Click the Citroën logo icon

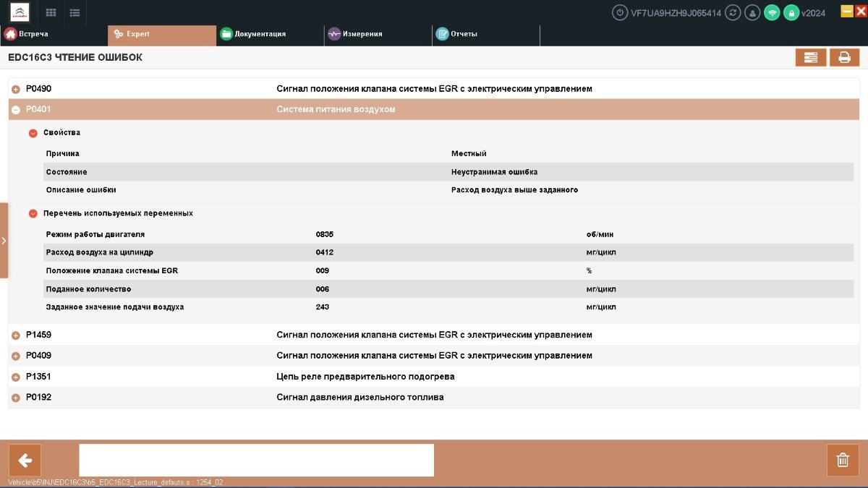click(20, 12)
